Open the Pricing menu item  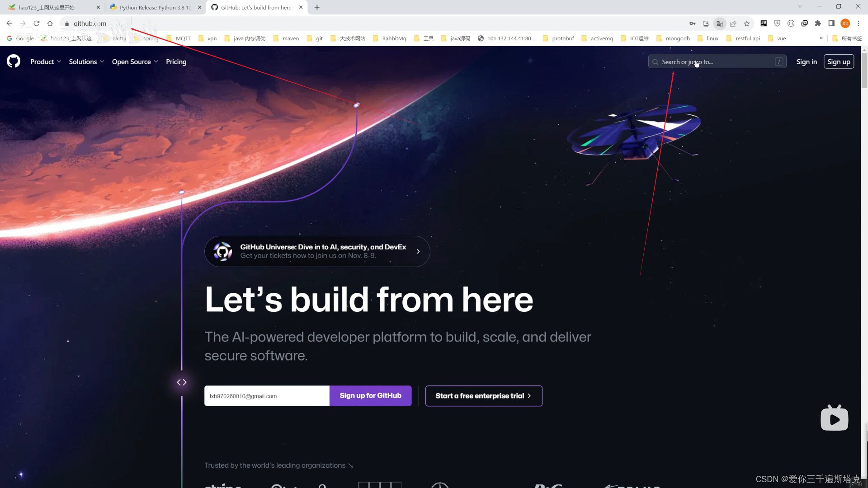point(176,62)
